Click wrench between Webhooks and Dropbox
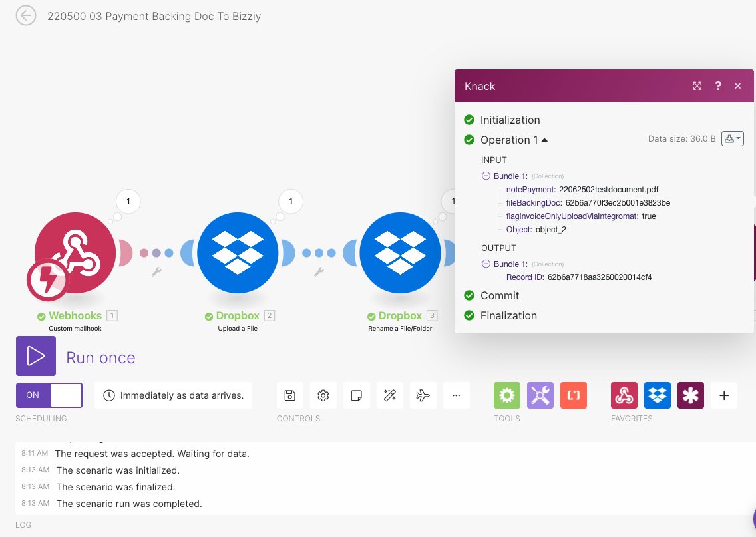This screenshot has width=756, height=537. 156,272
